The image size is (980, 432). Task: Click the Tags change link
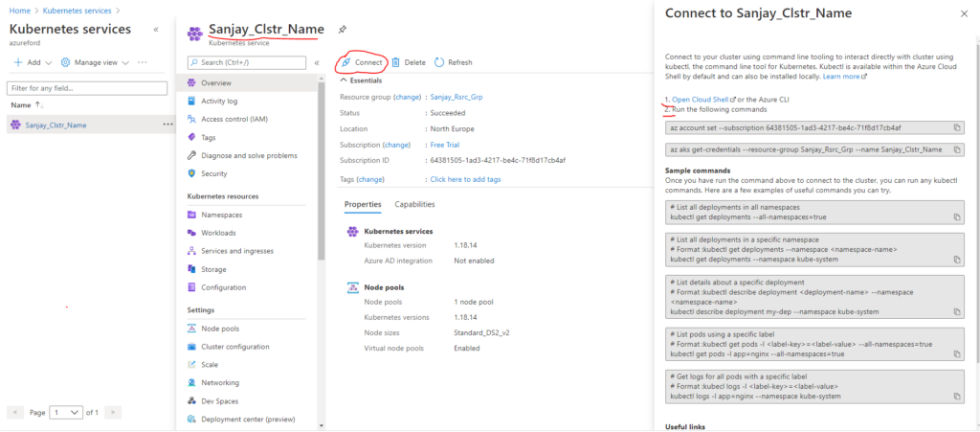click(x=370, y=179)
